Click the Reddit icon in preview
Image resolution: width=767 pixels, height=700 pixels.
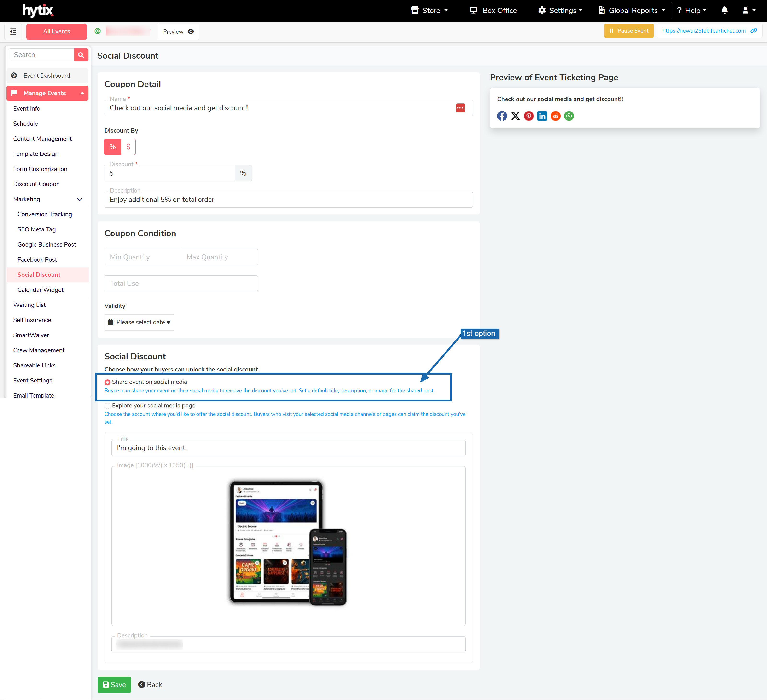coord(555,116)
